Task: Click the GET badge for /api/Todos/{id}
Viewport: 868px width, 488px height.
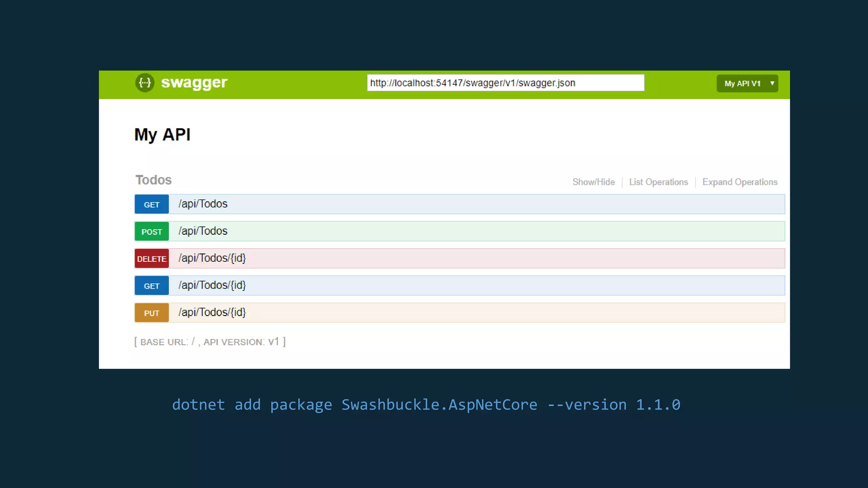Action: (x=152, y=286)
